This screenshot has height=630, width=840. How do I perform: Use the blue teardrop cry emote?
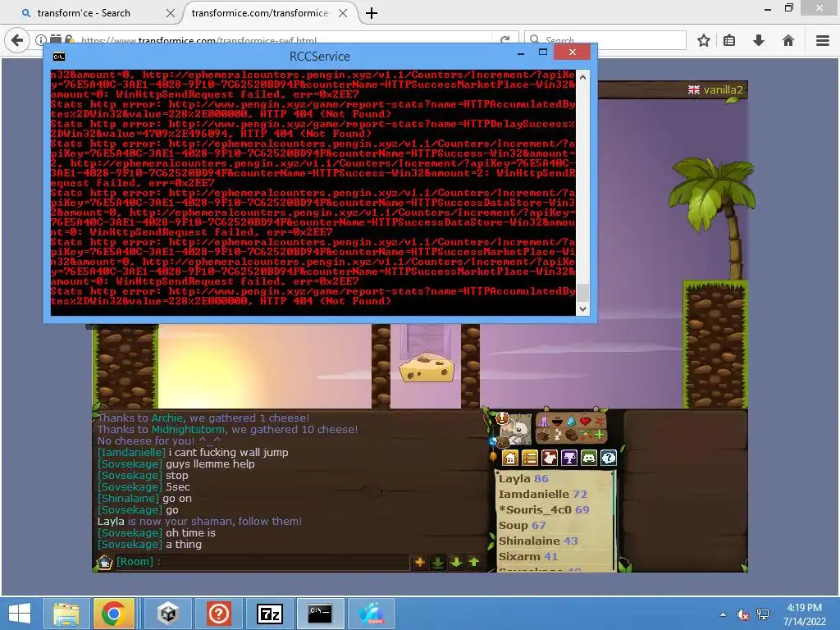click(x=571, y=421)
